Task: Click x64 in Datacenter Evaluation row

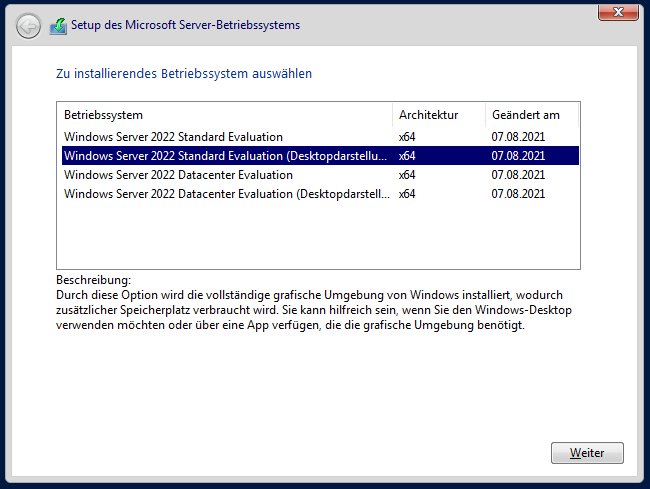Action: tap(407, 175)
